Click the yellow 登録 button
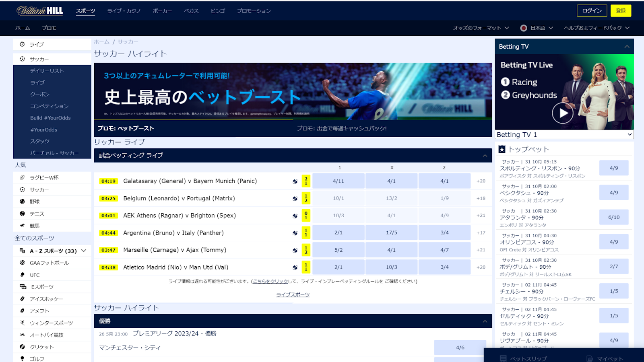 pos(621,10)
